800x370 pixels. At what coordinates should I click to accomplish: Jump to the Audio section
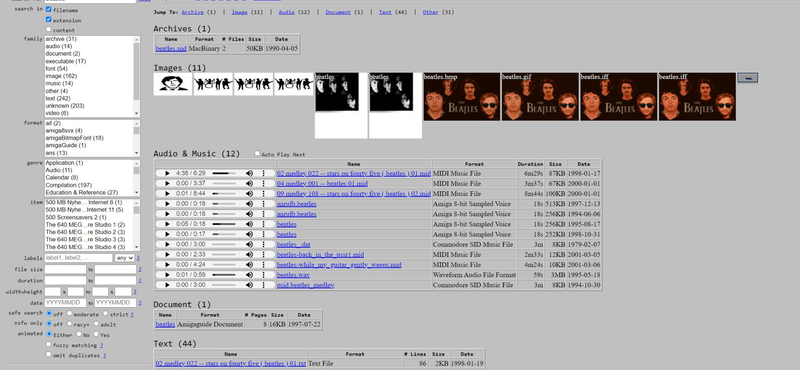pos(286,12)
